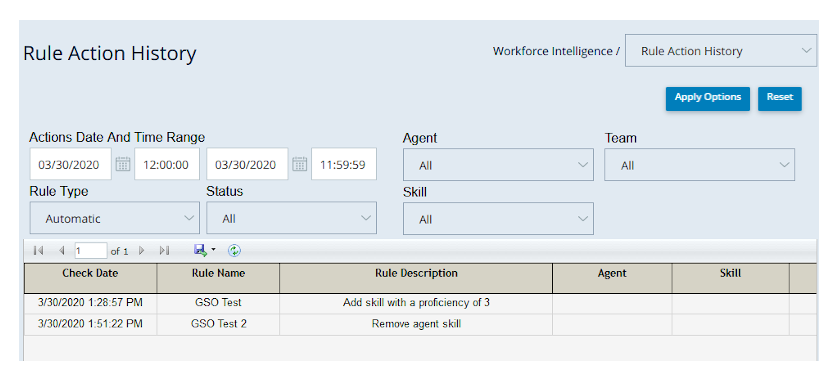Open end date calendar picker
The width and height of the screenshot is (835, 375).
click(x=300, y=164)
